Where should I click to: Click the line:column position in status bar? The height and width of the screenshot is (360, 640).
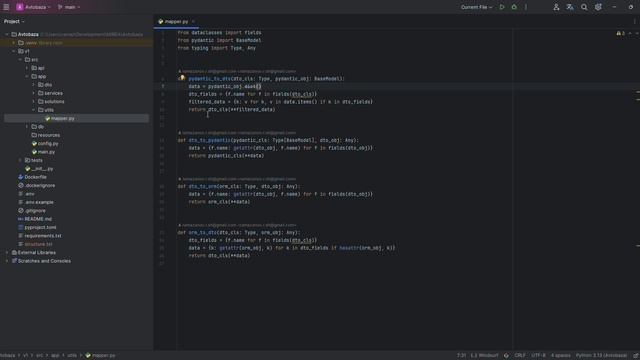click(x=461, y=355)
